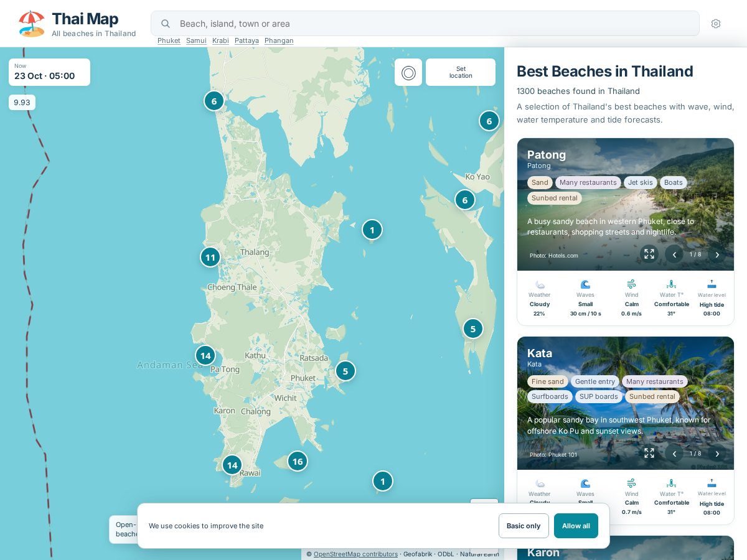Select Patong Sunbed rental tag

(x=555, y=198)
